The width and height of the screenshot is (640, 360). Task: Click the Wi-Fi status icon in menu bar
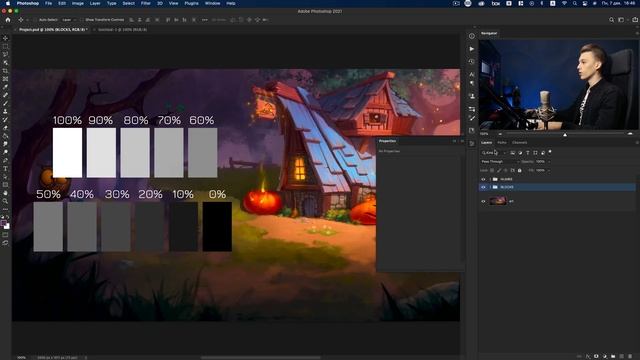click(564, 3)
